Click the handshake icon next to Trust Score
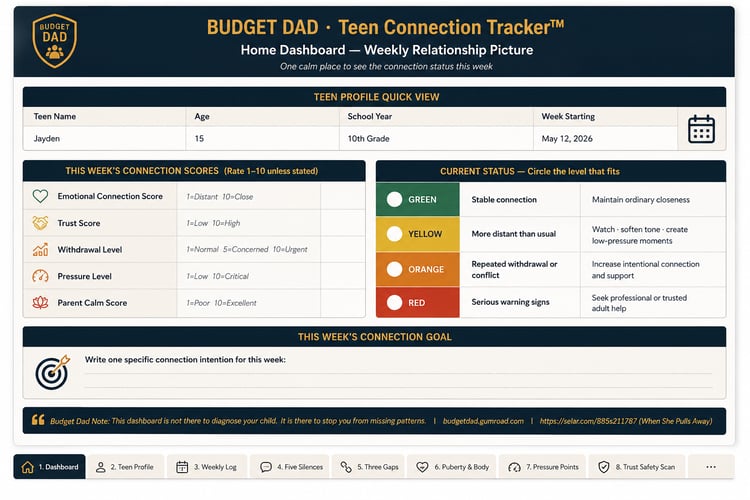The height and width of the screenshot is (500, 750). (40, 223)
